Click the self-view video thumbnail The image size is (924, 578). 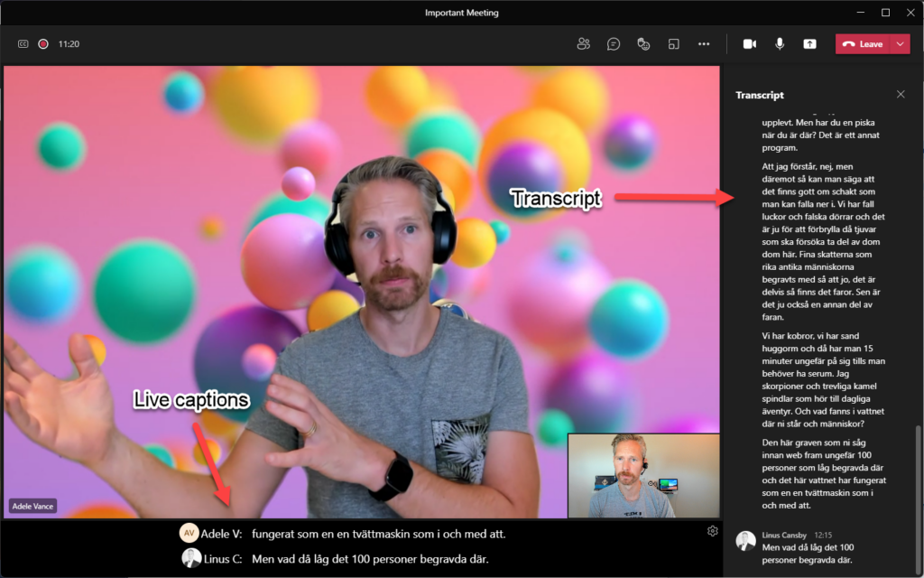[643, 475]
